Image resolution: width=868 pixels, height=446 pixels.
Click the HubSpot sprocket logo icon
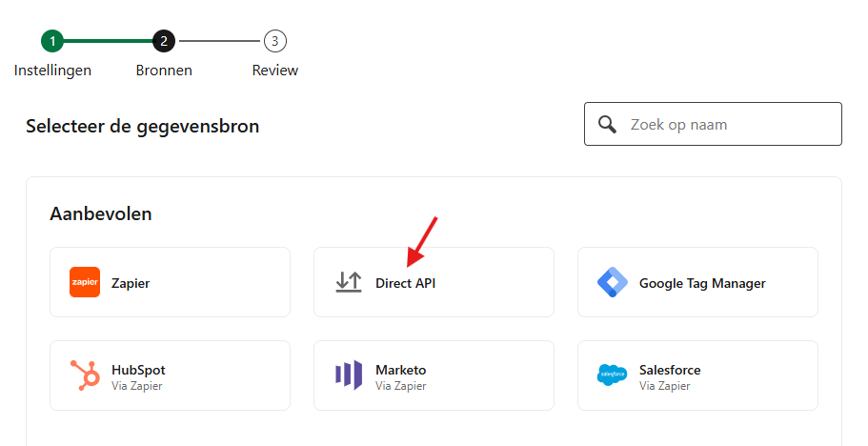[85, 375]
